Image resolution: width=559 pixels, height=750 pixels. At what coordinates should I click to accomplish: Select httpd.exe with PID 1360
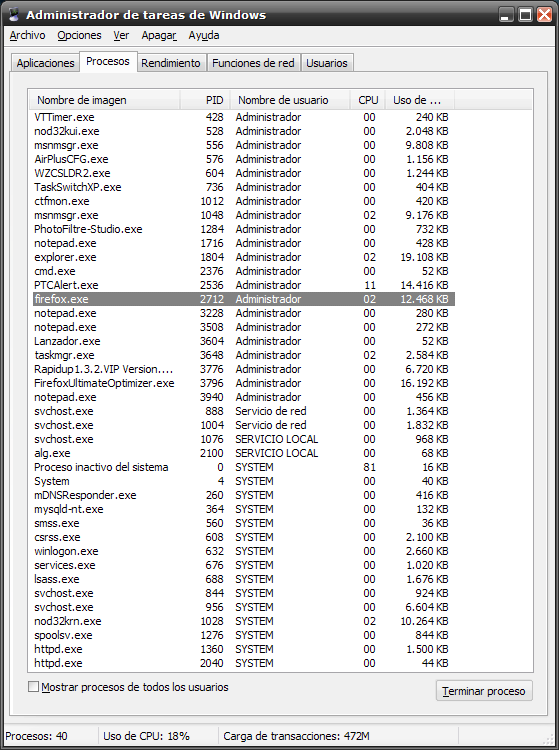pyautogui.click(x=243, y=649)
